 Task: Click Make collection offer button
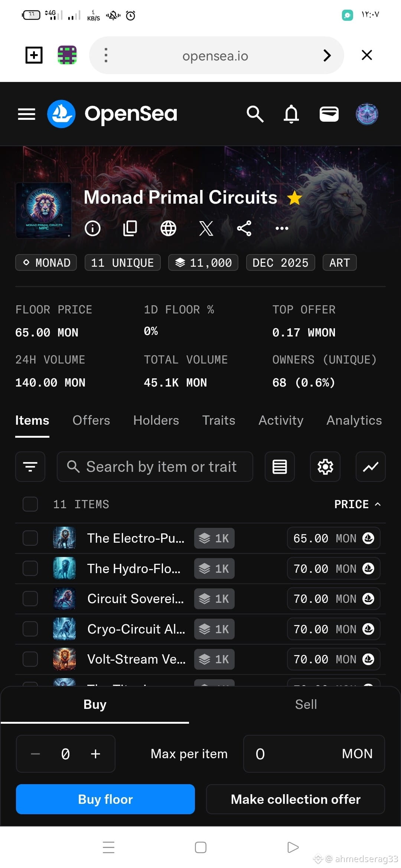(x=296, y=799)
